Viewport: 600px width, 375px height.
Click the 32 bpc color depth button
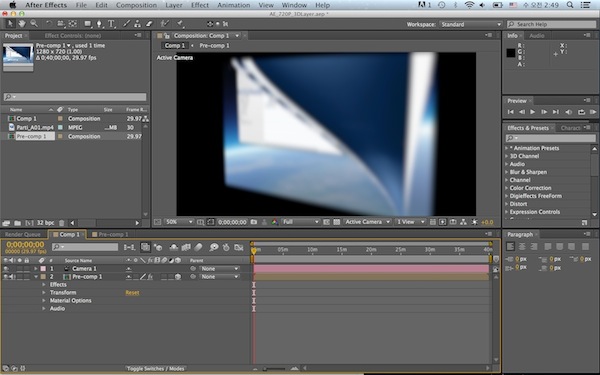[x=45, y=223]
